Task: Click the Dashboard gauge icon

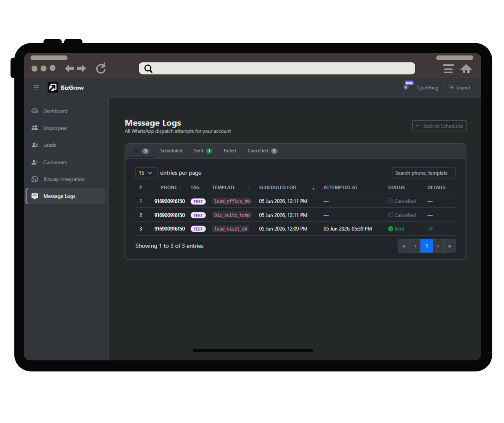Action: click(35, 111)
